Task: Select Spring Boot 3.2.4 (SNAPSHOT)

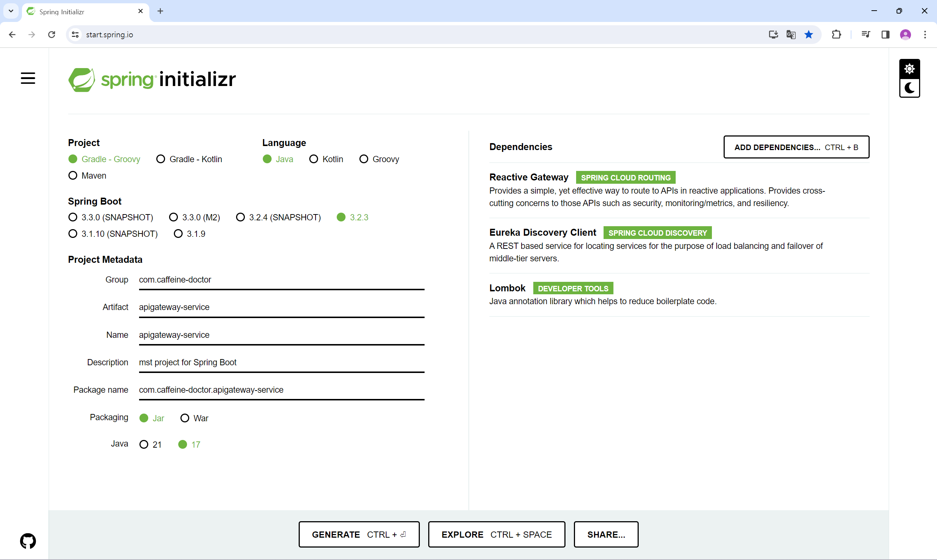Action: tap(278, 217)
